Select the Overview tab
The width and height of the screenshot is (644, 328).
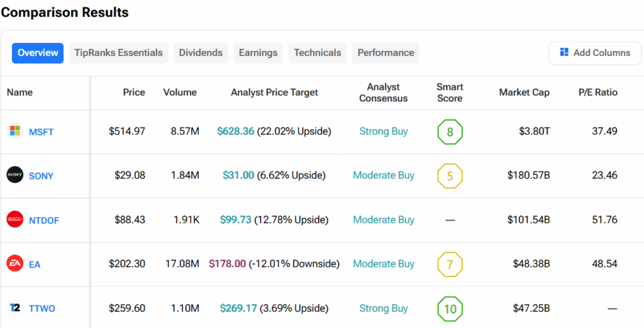(38, 53)
